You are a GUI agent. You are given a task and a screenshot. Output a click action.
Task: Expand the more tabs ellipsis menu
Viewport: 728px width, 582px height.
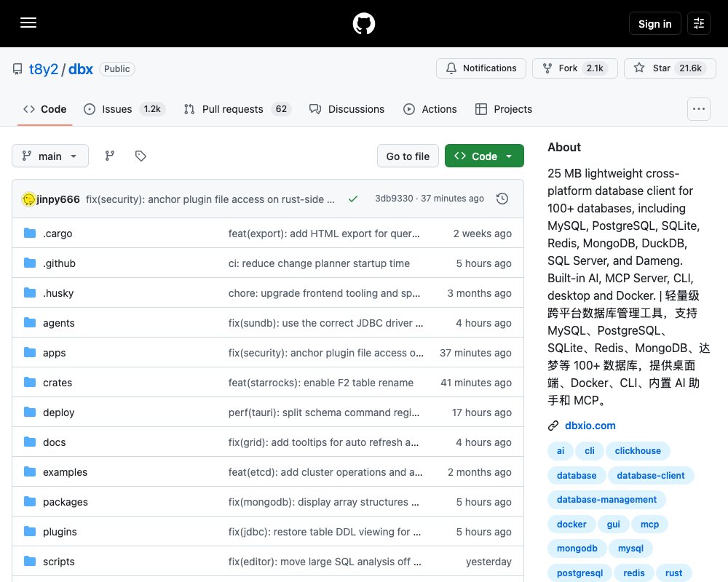pos(699,109)
